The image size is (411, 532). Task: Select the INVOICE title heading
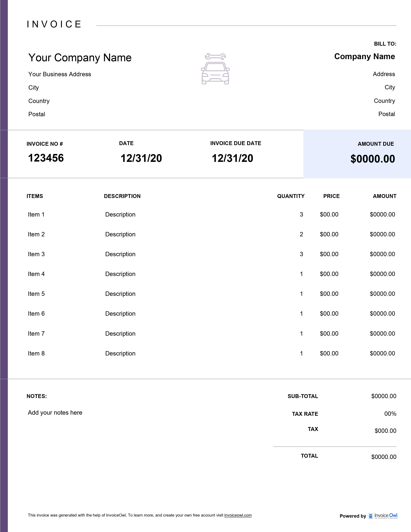pos(54,24)
